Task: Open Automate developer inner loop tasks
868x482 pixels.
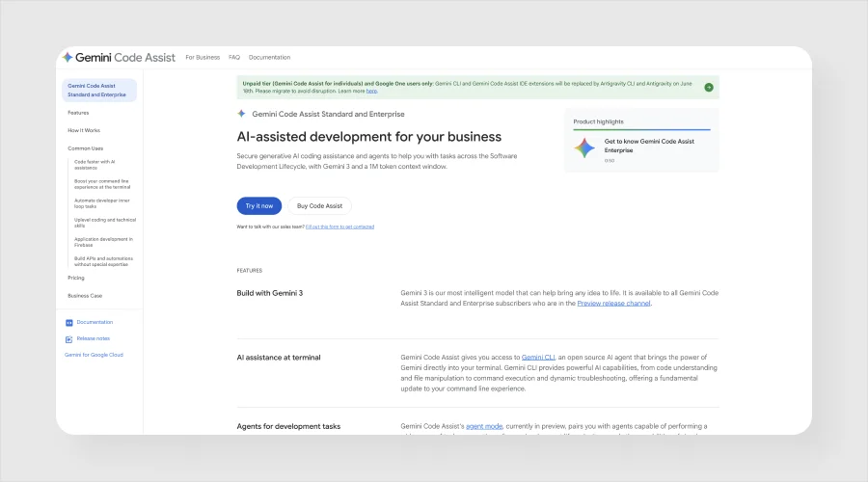Action: coord(102,203)
